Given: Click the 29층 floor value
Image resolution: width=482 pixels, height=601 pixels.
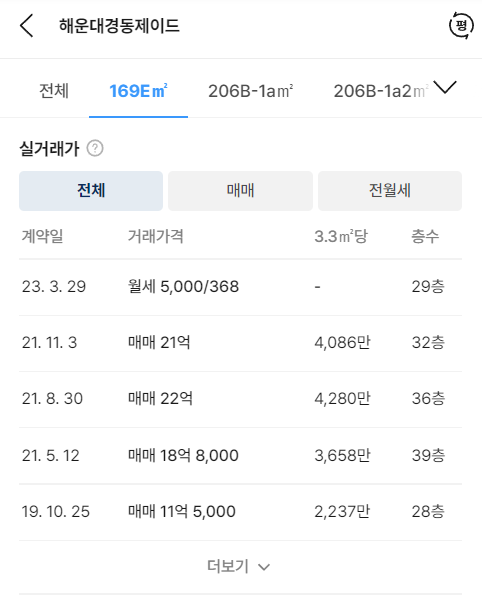Looking at the screenshot, I should (428, 287).
